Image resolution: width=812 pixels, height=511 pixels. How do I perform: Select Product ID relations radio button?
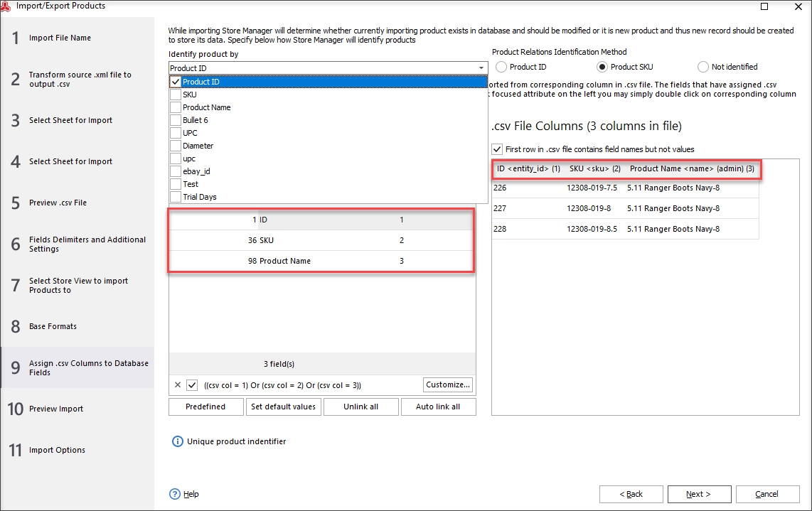click(501, 67)
